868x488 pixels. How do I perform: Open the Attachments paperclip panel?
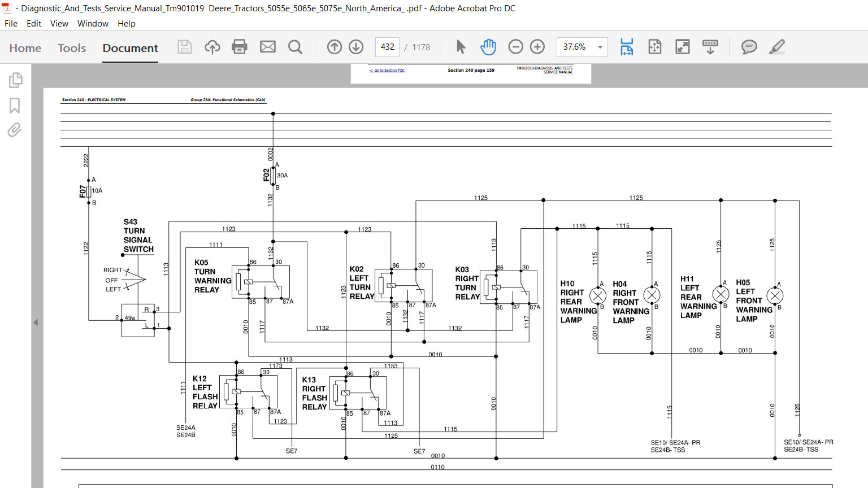click(x=15, y=130)
